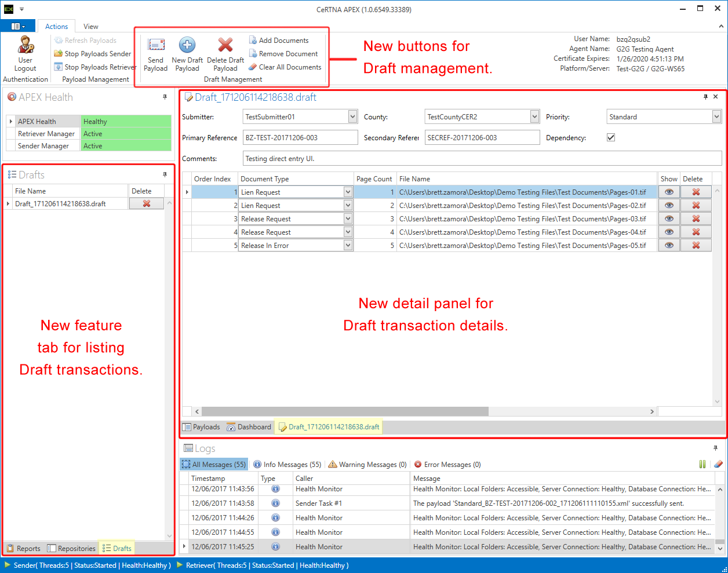Image resolution: width=728 pixels, height=573 pixels.
Task: Pause the log messages feed
Action: coord(702,464)
